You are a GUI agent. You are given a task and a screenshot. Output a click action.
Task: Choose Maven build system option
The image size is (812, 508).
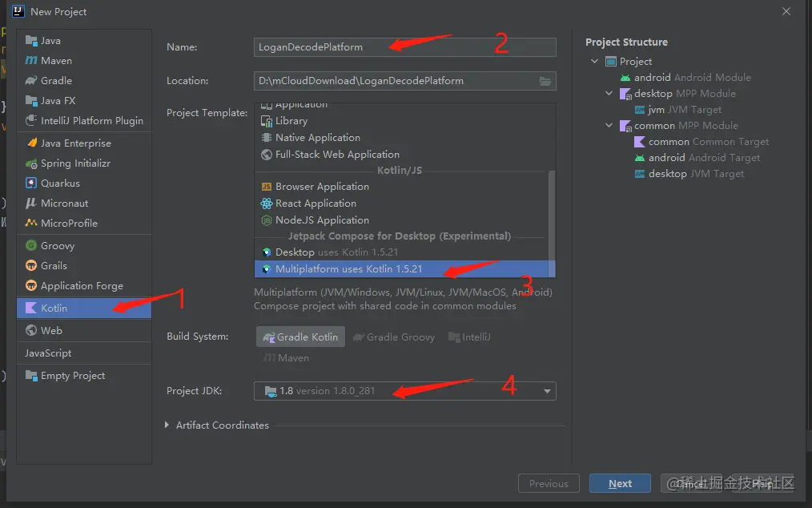[286, 357]
